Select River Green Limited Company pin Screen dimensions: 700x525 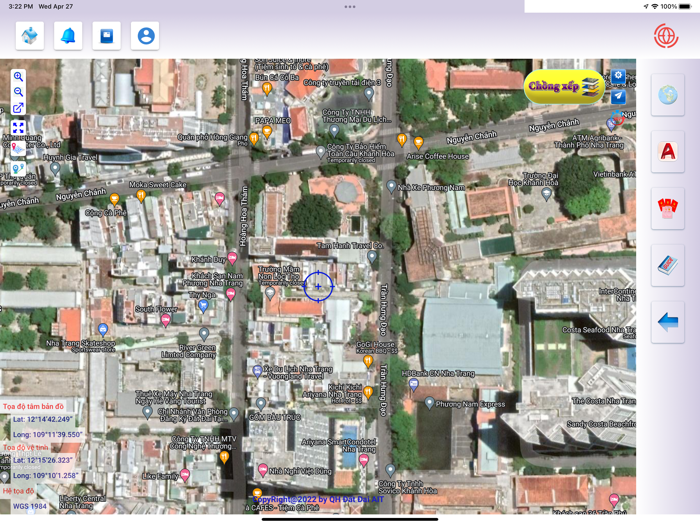[204, 333]
